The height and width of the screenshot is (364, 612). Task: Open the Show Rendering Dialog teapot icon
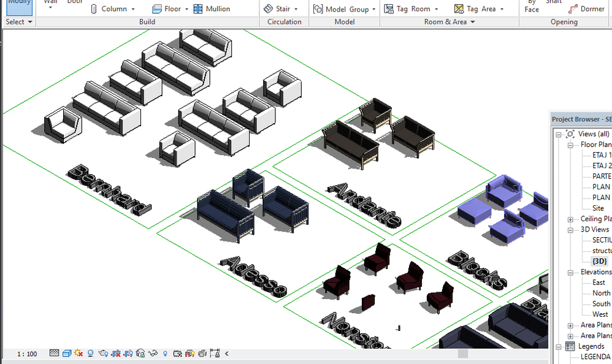tap(103, 353)
